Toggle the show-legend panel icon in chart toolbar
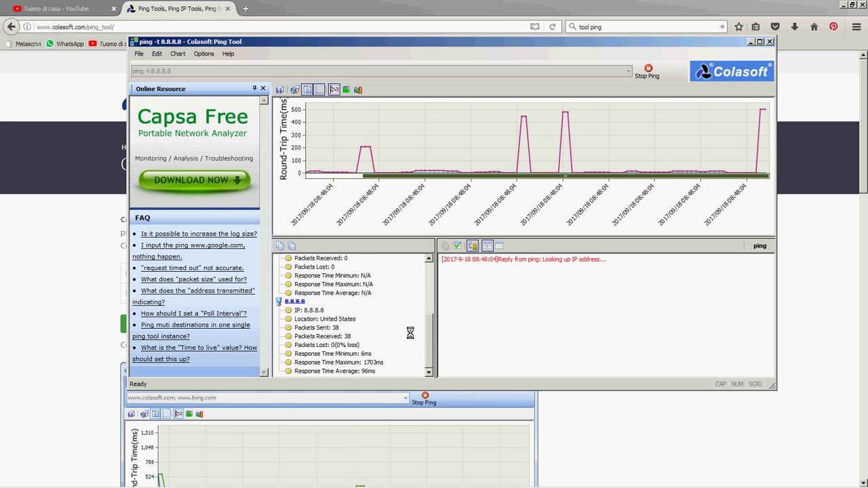 click(x=307, y=89)
